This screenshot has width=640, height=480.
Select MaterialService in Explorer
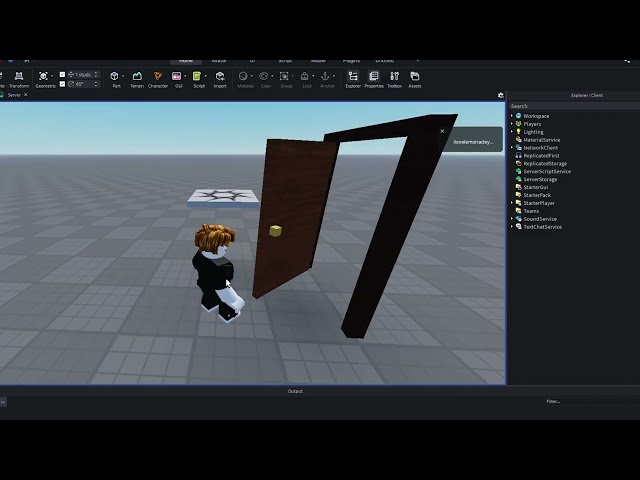(541, 140)
